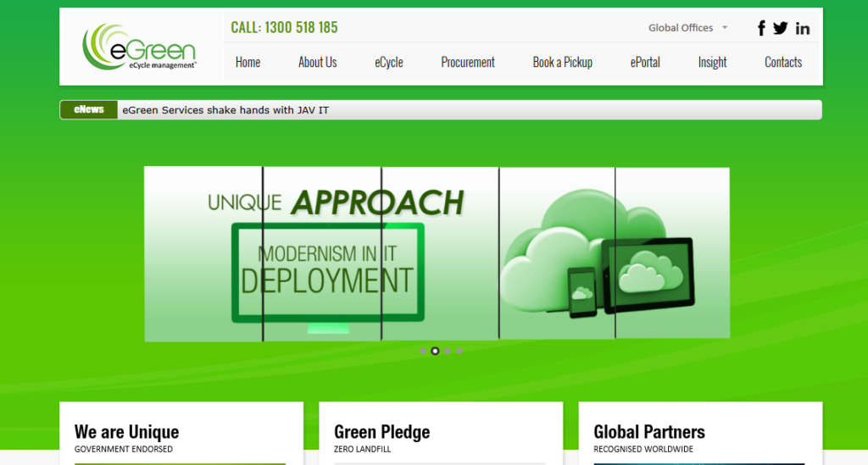
Task: Open the Home menu item
Action: tap(248, 62)
